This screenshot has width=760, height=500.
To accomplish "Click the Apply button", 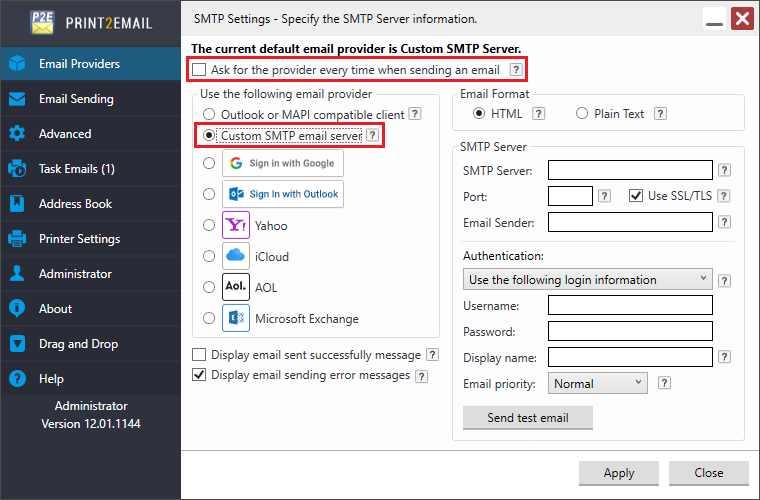I will 618,473.
